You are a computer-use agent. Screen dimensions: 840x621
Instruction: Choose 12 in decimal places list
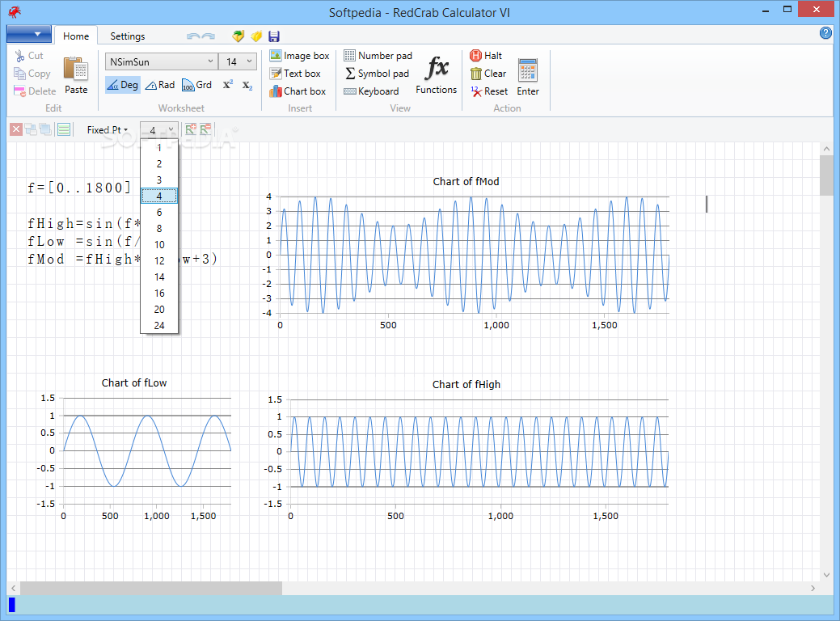point(159,261)
